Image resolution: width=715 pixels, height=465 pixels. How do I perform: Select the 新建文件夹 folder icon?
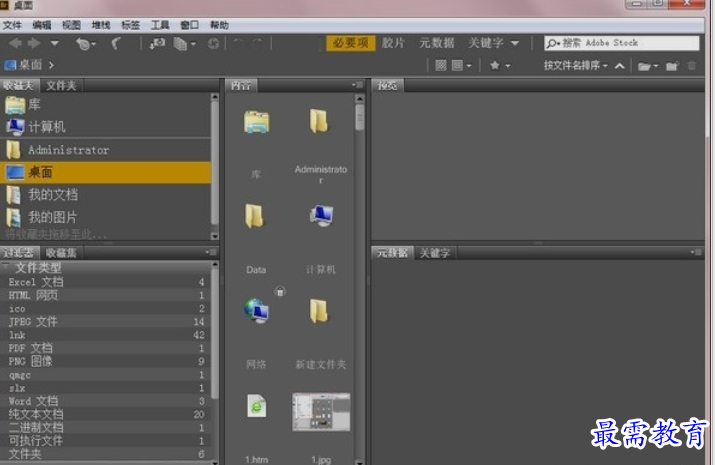pyautogui.click(x=319, y=311)
